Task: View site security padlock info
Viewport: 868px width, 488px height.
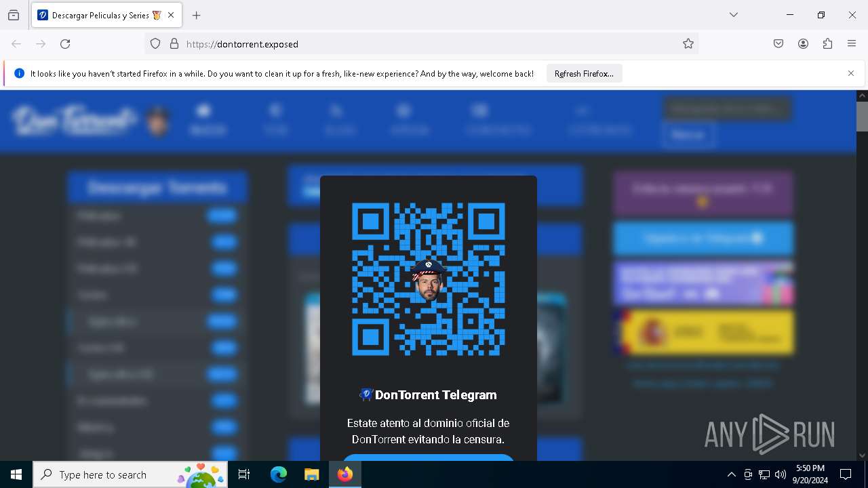Action: [x=174, y=44]
